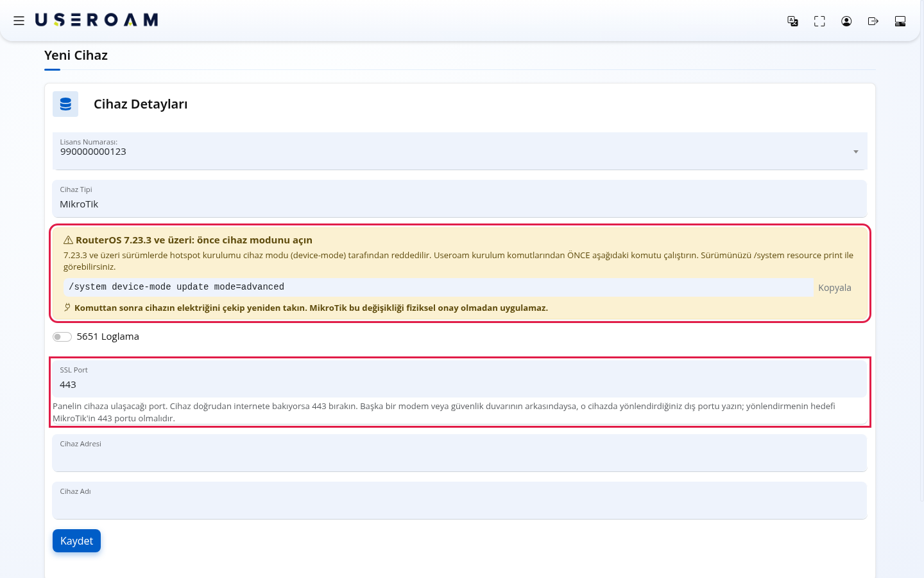Expand the Lisans Numarası dropdown arrow
Screen dimensions: 924x578
[x=856, y=152]
